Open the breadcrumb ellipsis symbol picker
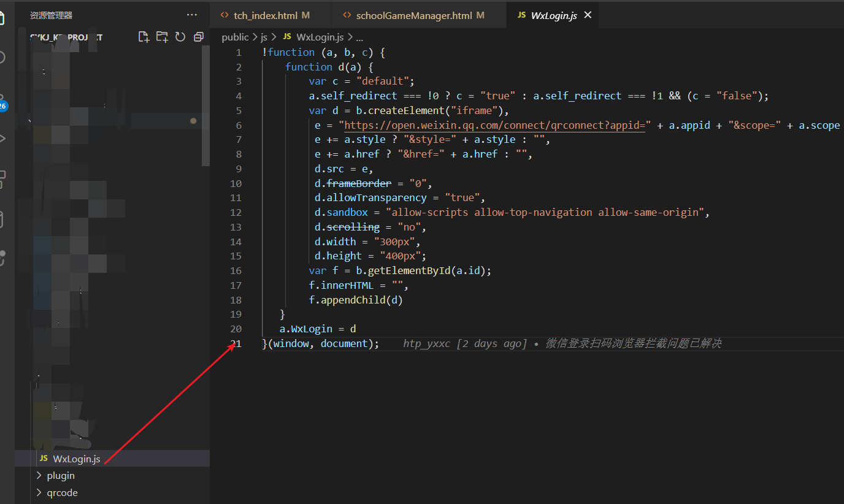844x504 pixels. pyautogui.click(x=359, y=37)
